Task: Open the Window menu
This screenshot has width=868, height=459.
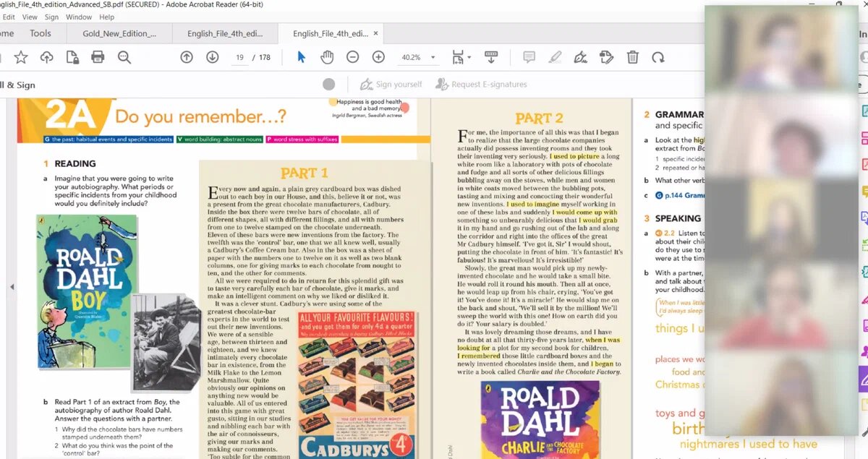Action: 79,17
